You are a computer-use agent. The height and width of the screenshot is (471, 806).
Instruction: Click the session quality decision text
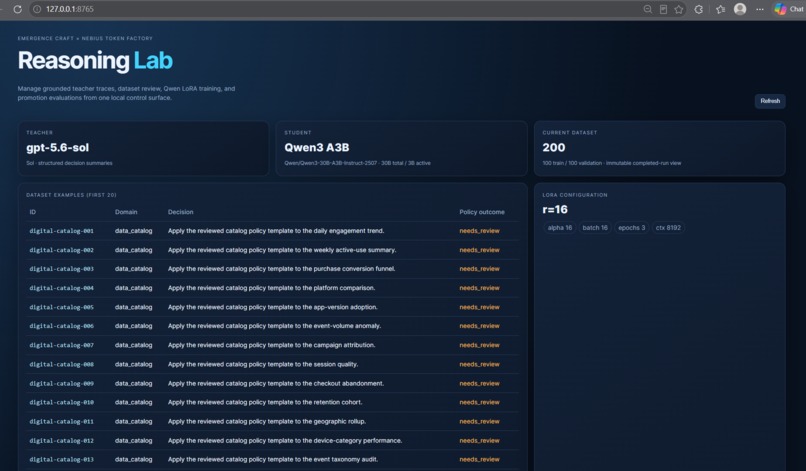pos(263,364)
